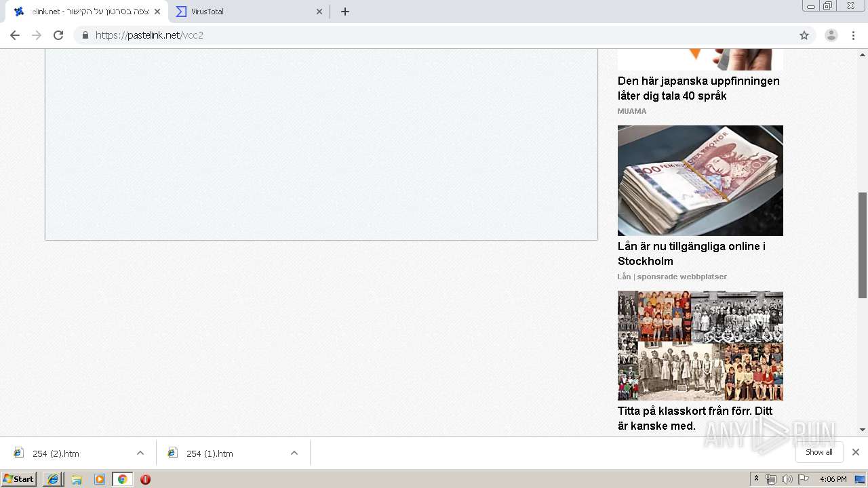Click the MUAMA advertiser label

tap(632, 111)
